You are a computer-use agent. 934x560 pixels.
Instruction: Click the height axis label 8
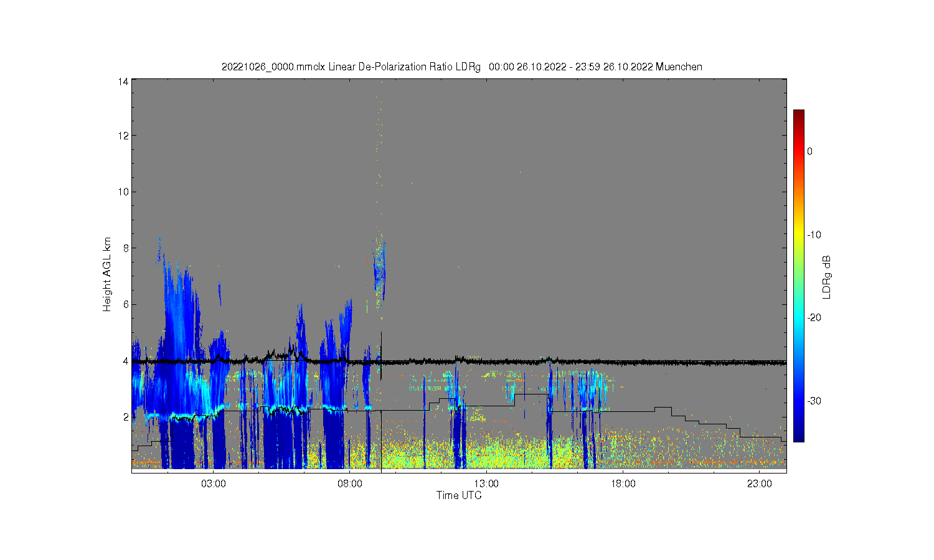pos(126,248)
